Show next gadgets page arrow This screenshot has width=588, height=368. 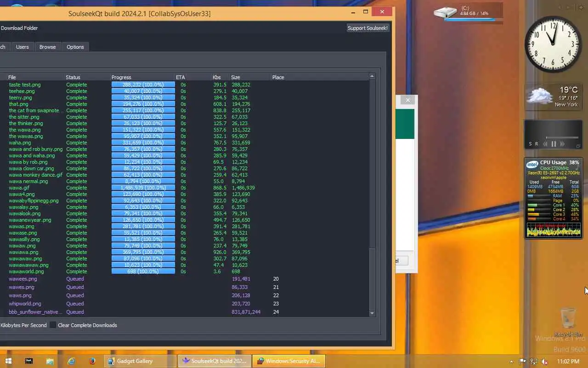click(569, 7)
